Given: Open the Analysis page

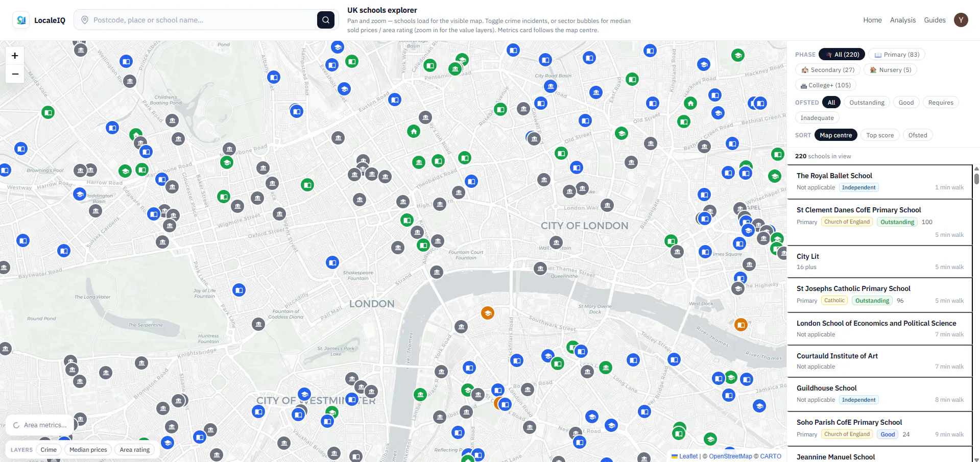Looking at the screenshot, I should tap(903, 20).
